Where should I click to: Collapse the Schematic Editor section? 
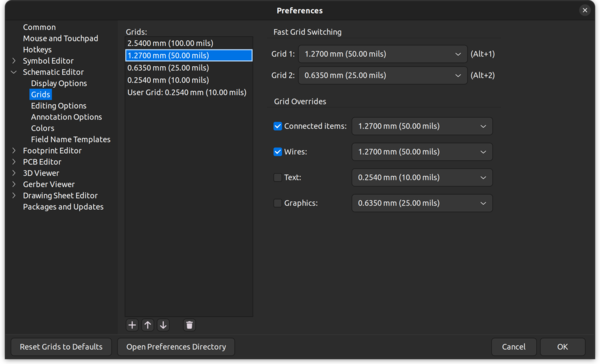tap(14, 72)
